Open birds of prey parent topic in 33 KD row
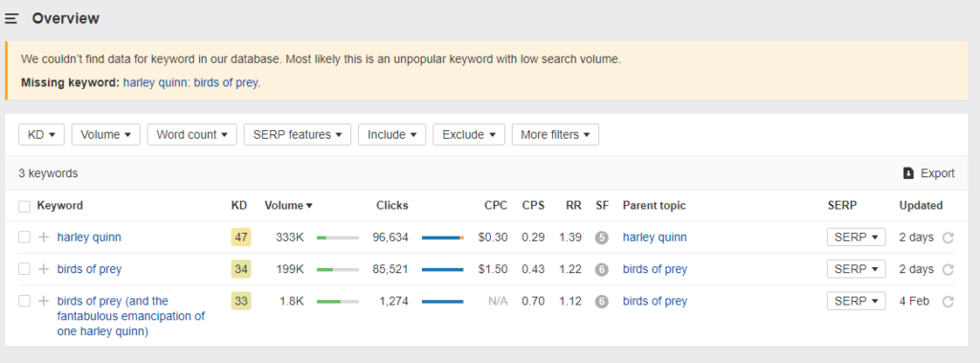The height and width of the screenshot is (363, 980). (x=655, y=301)
